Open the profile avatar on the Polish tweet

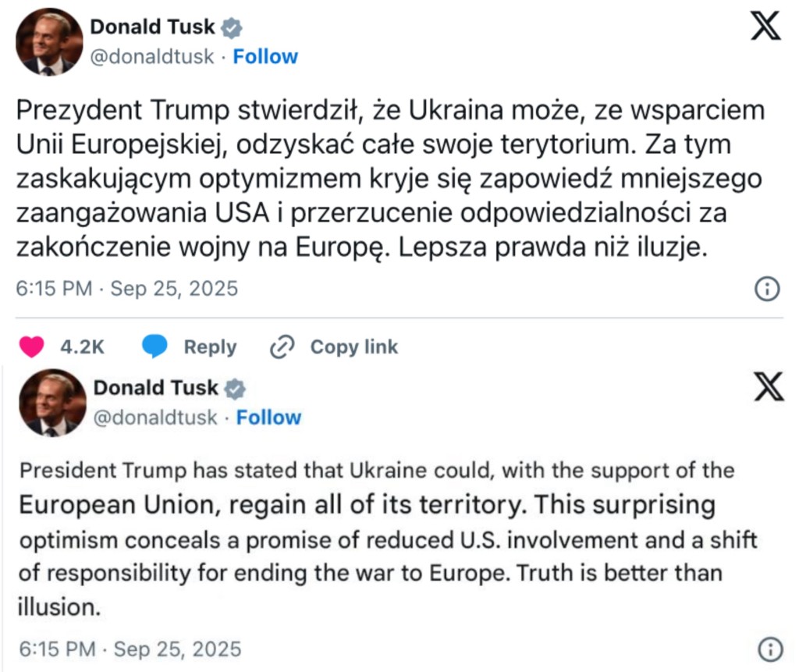click(49, 44)
